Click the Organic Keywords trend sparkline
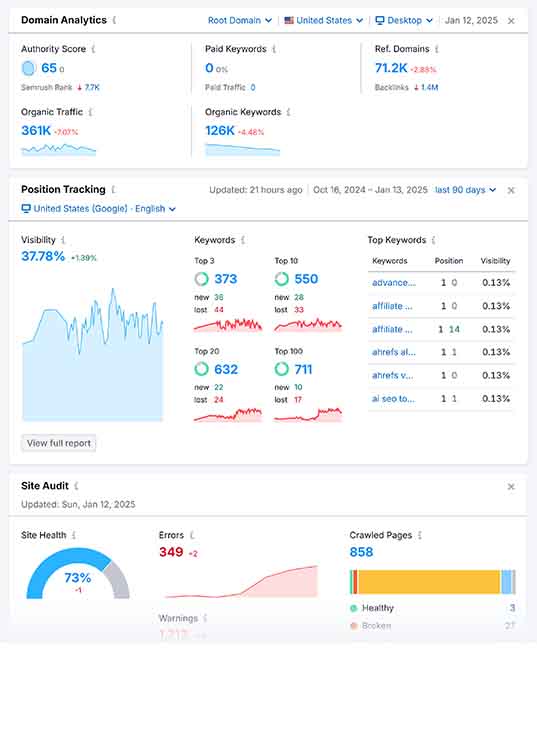Screen dimensions: 537x741 (243, 149)
